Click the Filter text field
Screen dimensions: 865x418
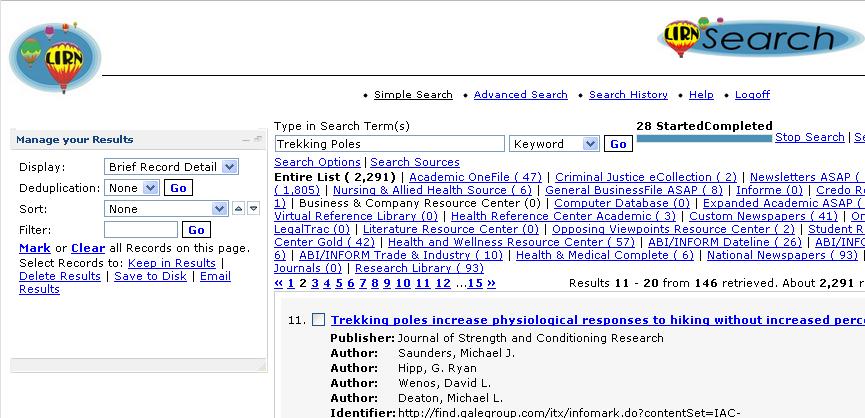click(141, 230)
